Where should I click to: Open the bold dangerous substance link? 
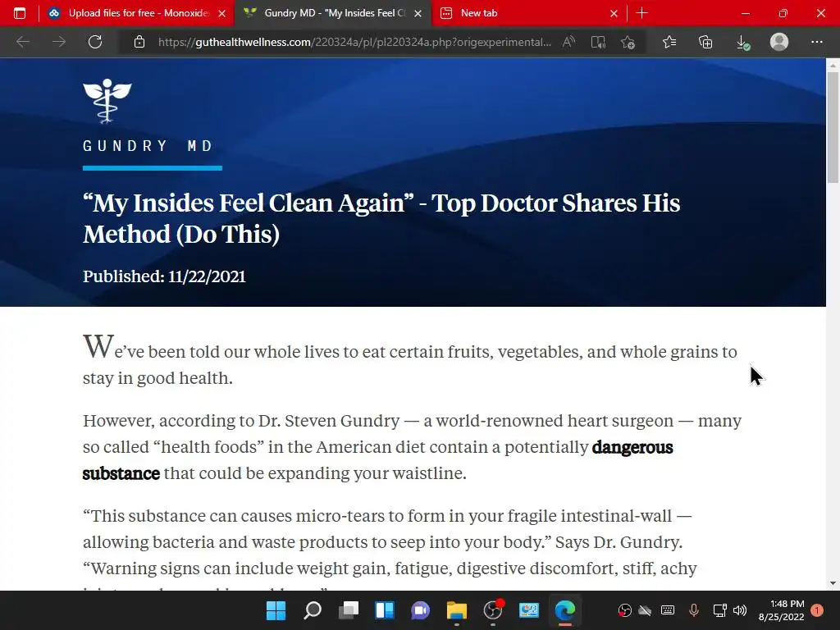tap(377, 459)
